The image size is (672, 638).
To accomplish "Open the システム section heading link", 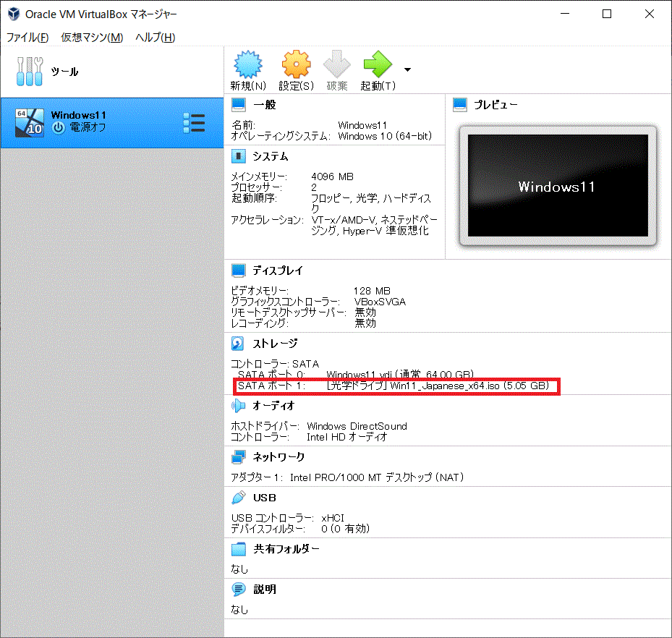I will pos(270,156).
